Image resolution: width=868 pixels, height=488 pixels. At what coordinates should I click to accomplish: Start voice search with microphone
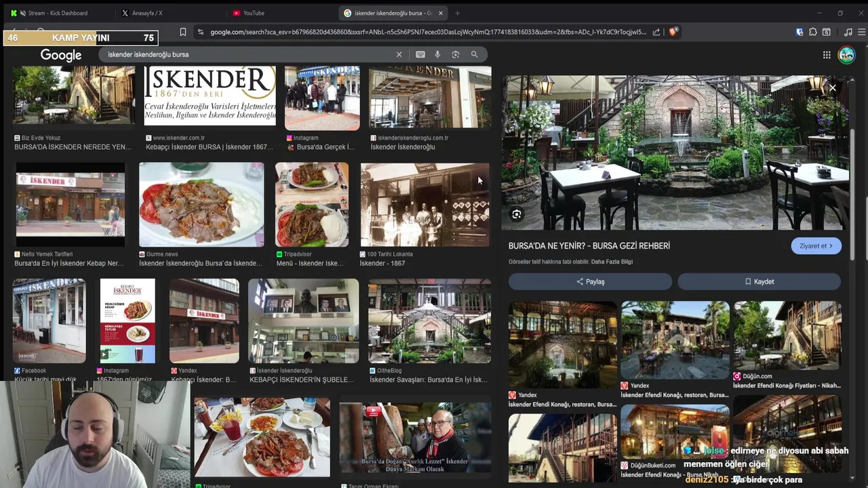click(437, 54)
